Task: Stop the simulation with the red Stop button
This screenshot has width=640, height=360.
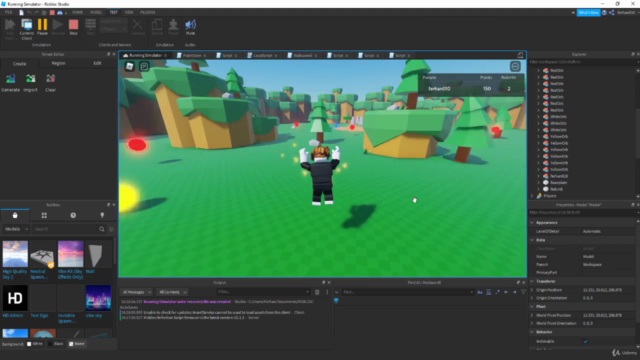Action: tap(73, 27)
